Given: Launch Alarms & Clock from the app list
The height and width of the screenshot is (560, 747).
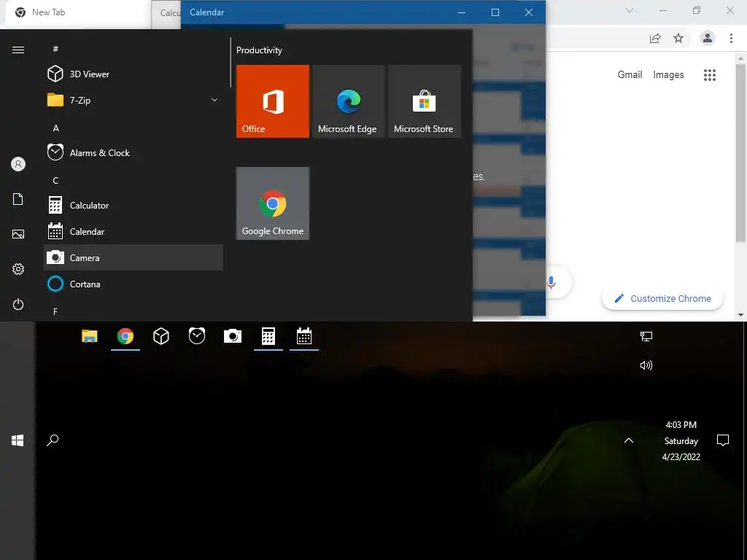Looking at the screenshot, I should point(133,153).
